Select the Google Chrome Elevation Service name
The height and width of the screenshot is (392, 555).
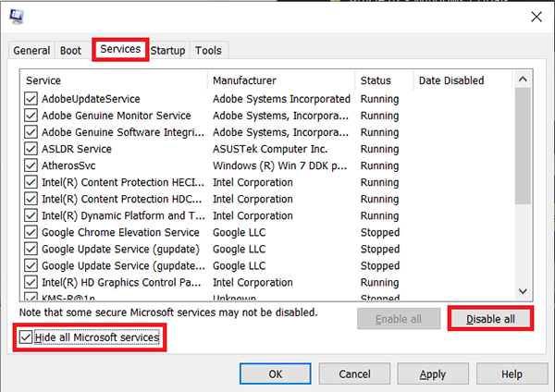pyautogui.click(x=120, y=232)
